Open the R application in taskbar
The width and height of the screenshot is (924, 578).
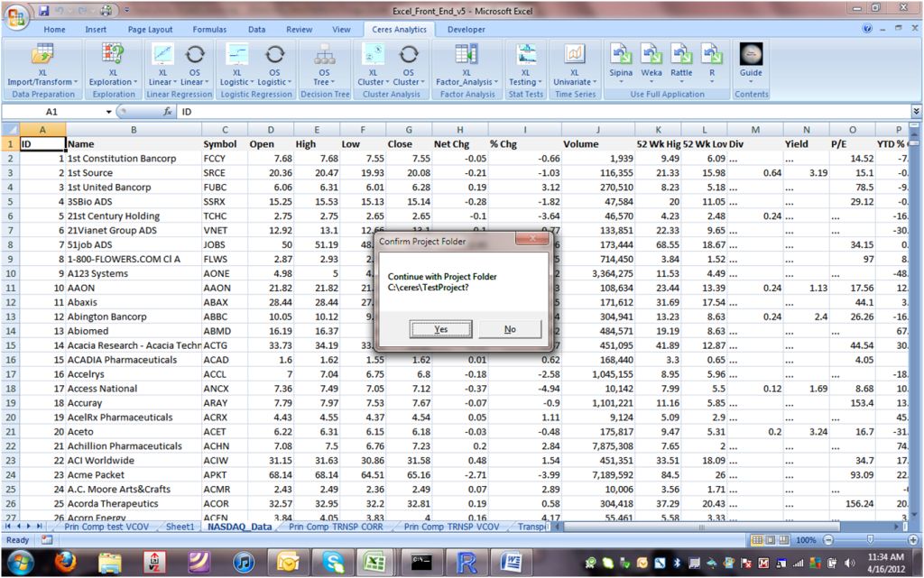point(466,563)
